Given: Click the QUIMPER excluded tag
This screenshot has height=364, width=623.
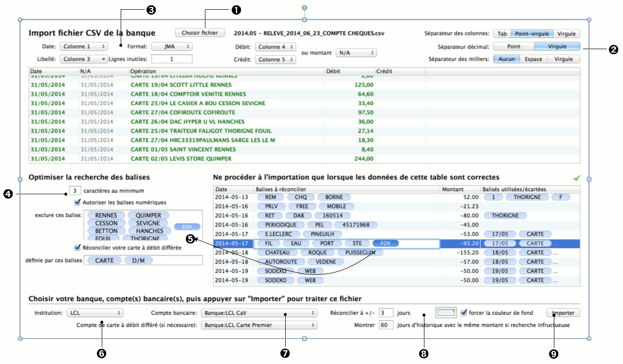Looking at the screenshot, I should [x=148, y=216].
